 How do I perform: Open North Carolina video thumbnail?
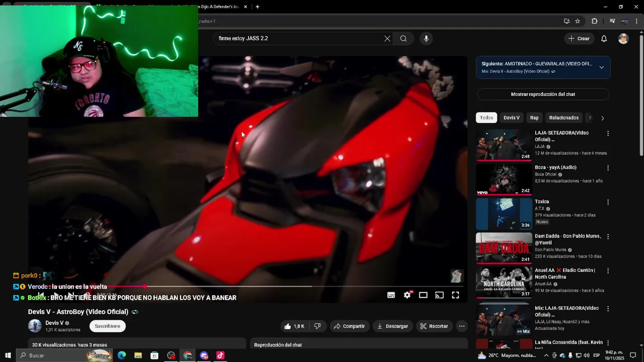(x=504, y=282)
